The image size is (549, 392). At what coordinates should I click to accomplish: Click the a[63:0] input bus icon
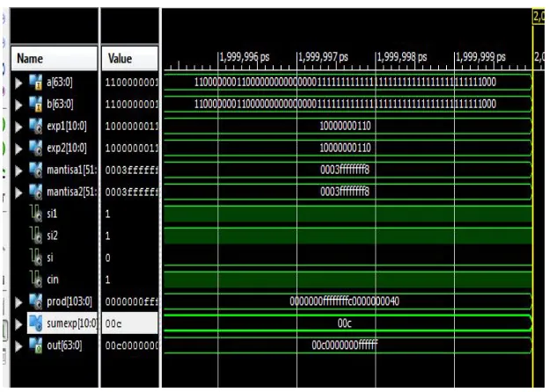pos(36,83)
